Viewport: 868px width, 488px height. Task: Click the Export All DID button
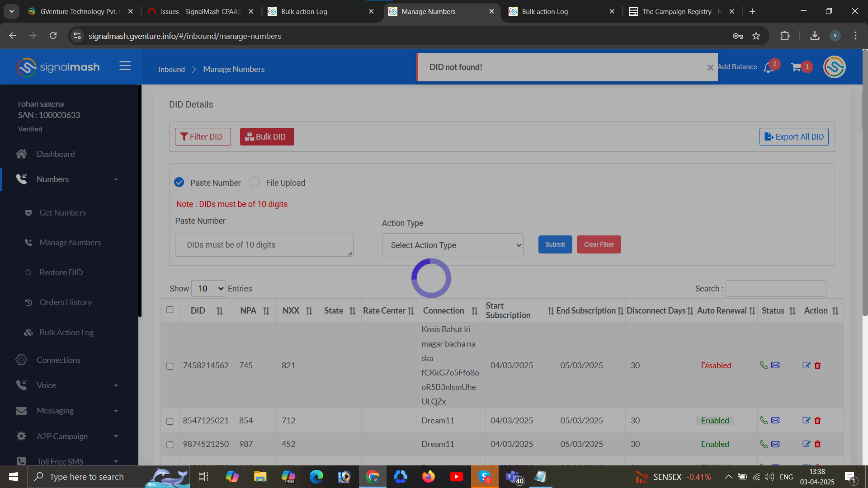pyautogui.click(x=794, y=136)
